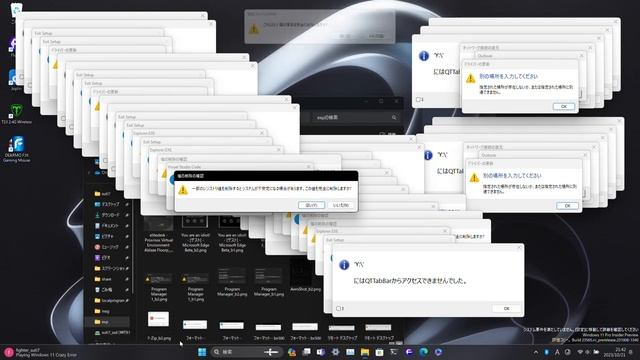
Task: Show hidden tray icons chevron
Action: click(536, 352)
